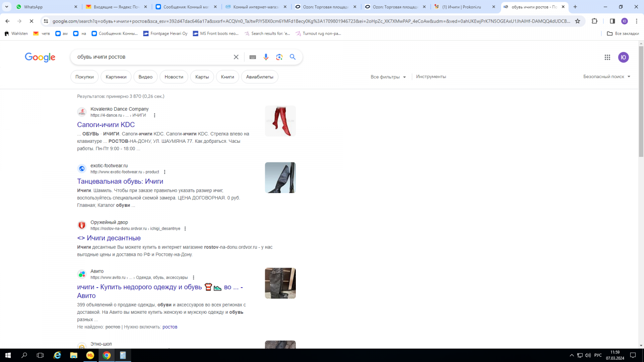Screen dimensions: 644x362
Task: Select the Покупки filter chip
Action: (85, 77)
